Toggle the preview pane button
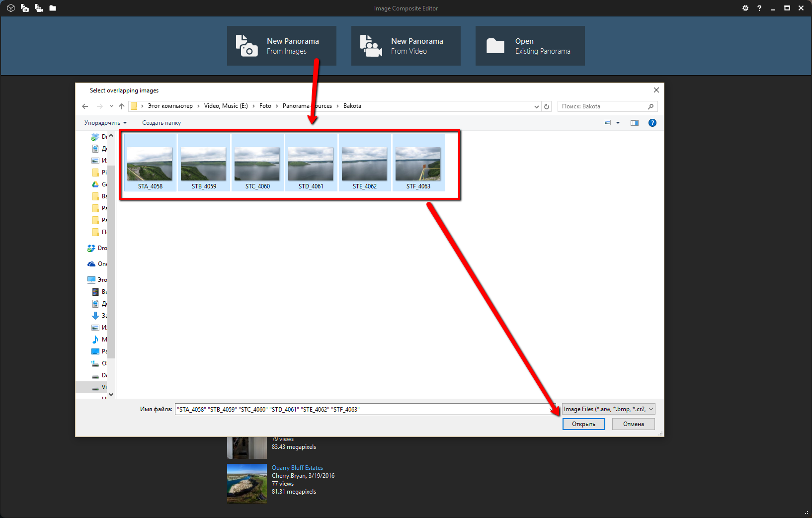The width and height of the screenshot is (812, 518). tap(635, 123)
